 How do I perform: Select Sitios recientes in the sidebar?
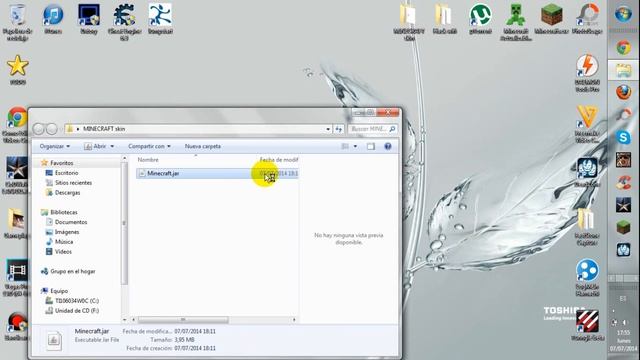coord(73,183)
